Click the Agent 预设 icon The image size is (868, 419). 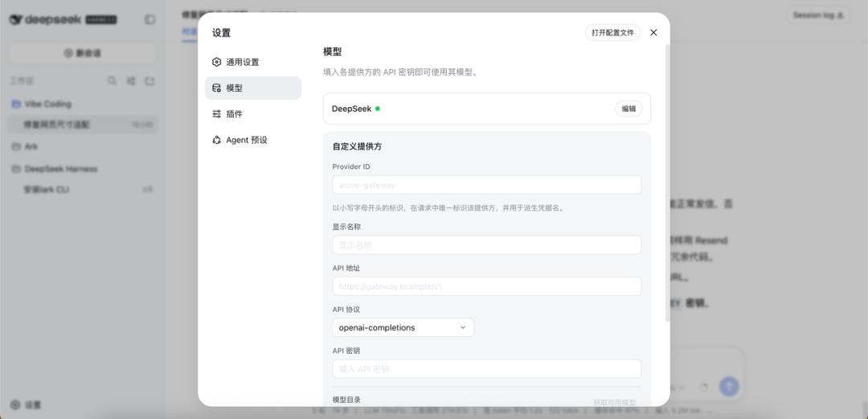pos(216,140)
